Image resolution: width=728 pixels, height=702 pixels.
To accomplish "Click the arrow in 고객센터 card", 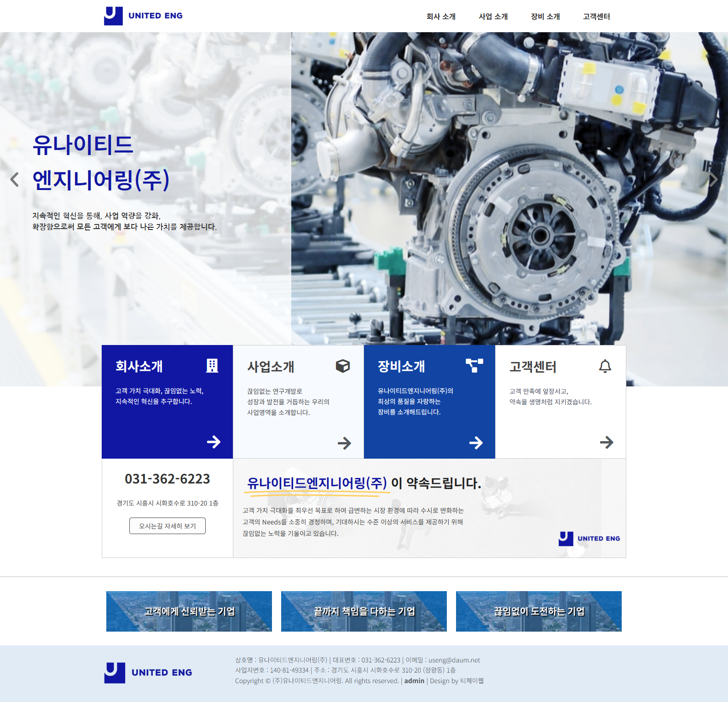I will coord(607,443).
